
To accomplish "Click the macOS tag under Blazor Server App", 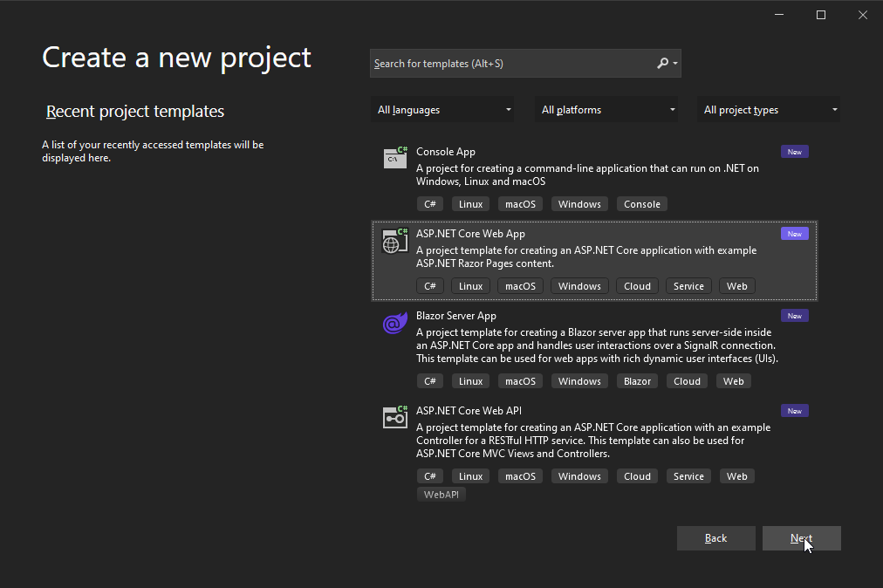I will click(x=520, y=381).
